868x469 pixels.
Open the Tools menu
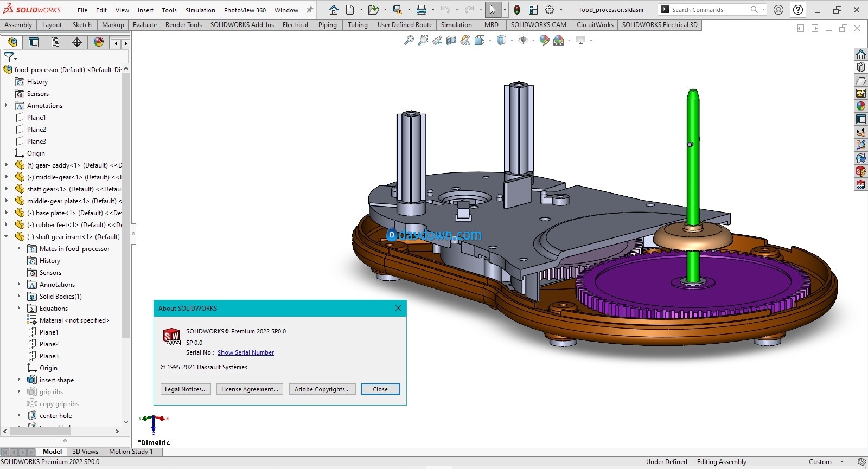169,10
